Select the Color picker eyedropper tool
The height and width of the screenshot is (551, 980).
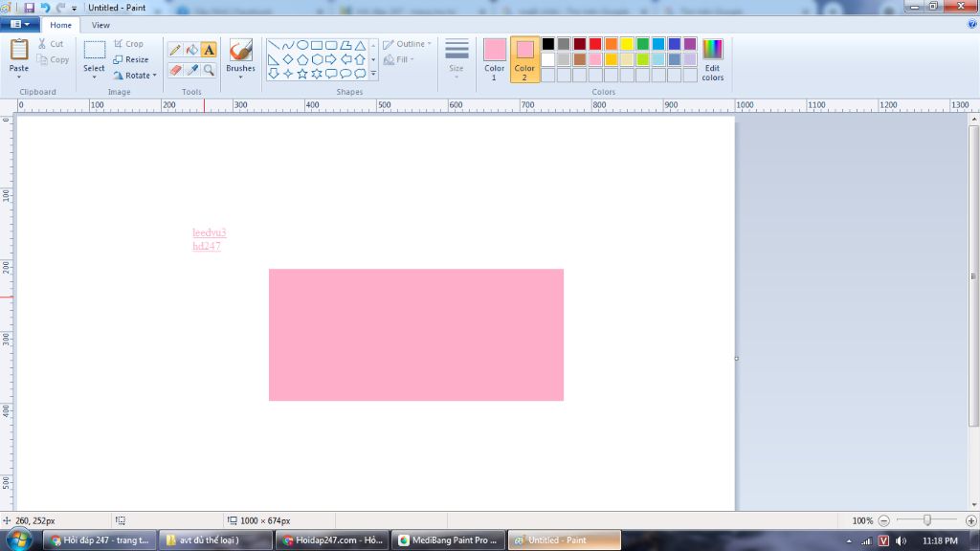[191, 70]
